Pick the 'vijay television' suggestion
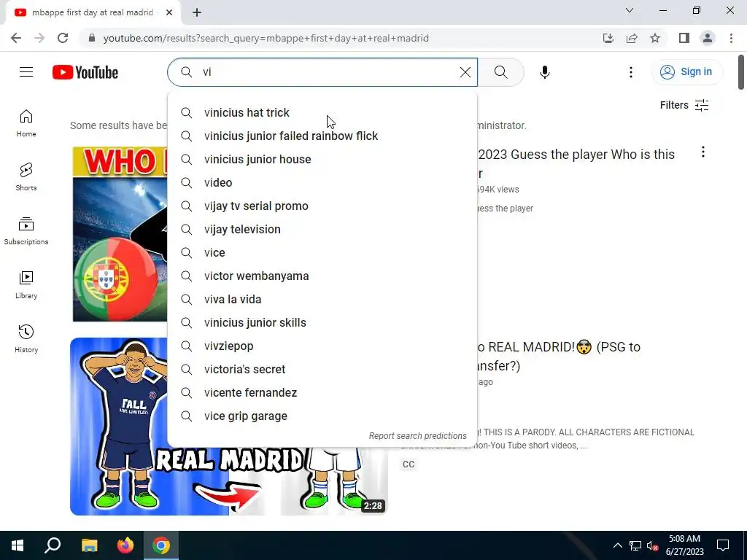This screenshot has height=560, width=747. click(x=322, y=229)
